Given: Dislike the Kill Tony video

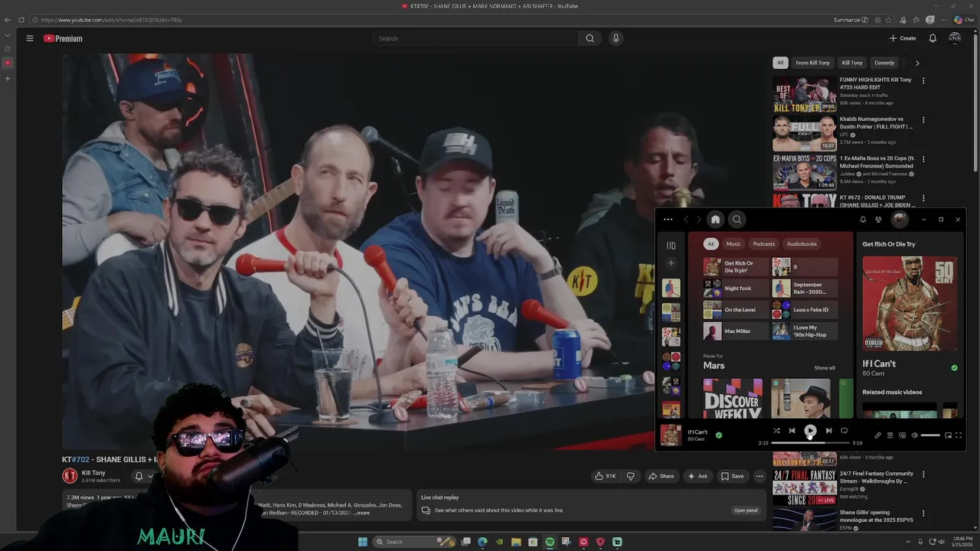Looking at the screenshot, I should point(630,476).
